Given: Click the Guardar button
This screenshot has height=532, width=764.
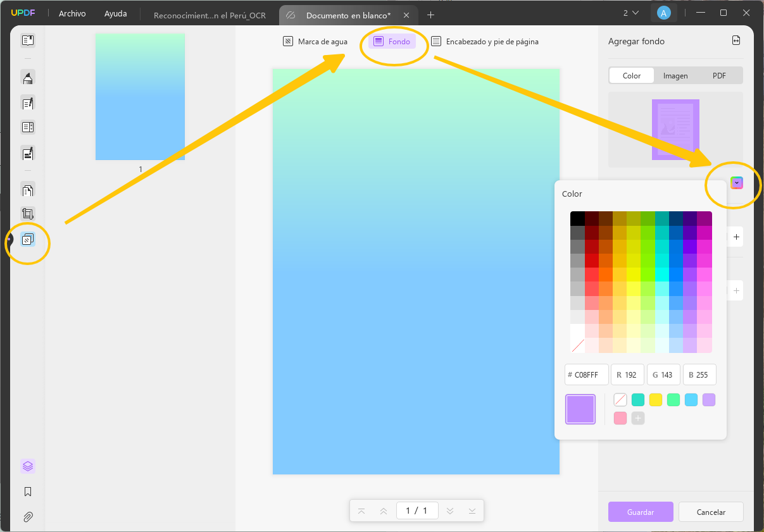Looking at the screenshot, I should [641, 512].
